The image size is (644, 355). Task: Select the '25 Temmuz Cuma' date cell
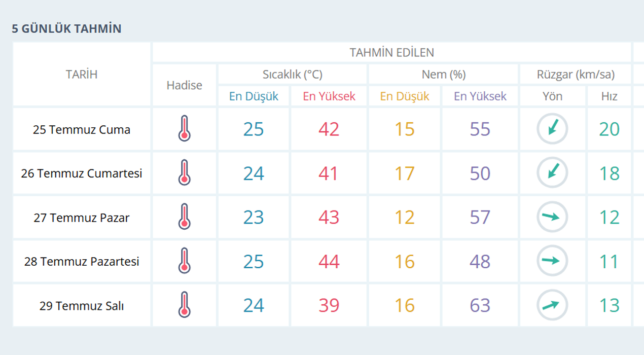click(x=82, y=130)
